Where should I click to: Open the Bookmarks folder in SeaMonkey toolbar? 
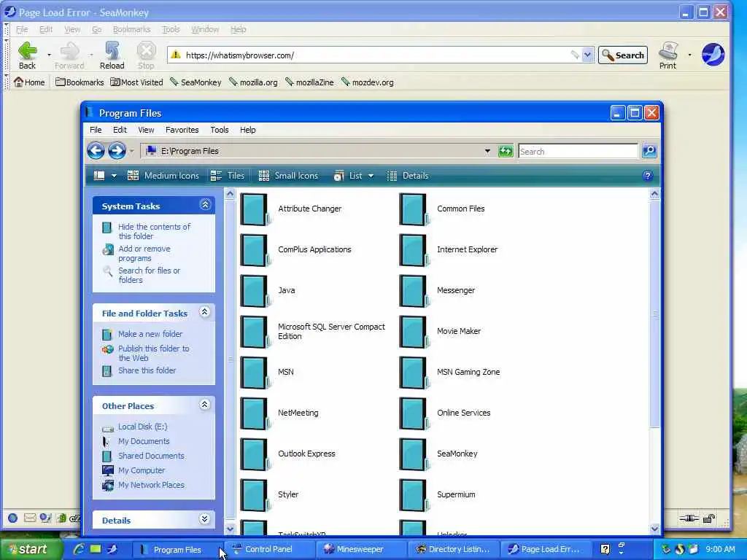tap(80, 82)
